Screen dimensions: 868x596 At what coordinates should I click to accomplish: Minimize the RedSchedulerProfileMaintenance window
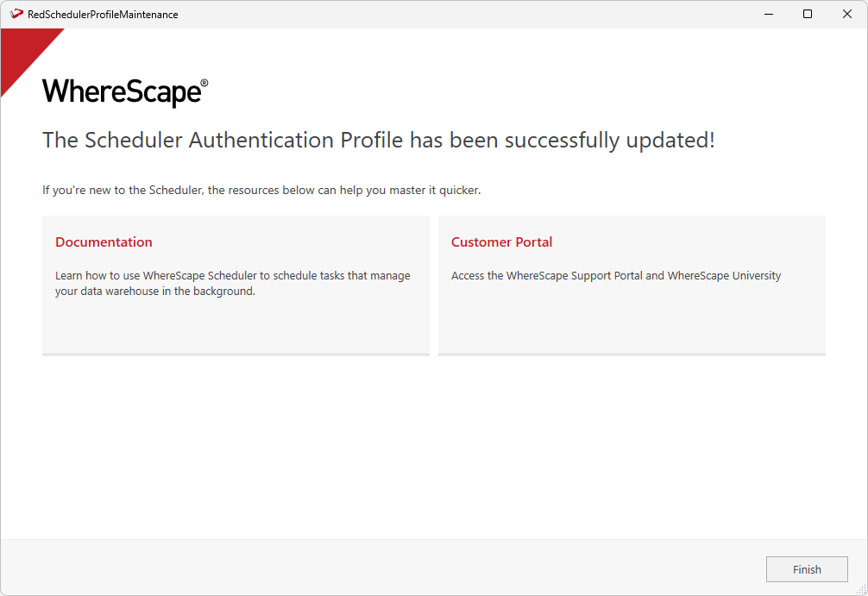point(768,14)
